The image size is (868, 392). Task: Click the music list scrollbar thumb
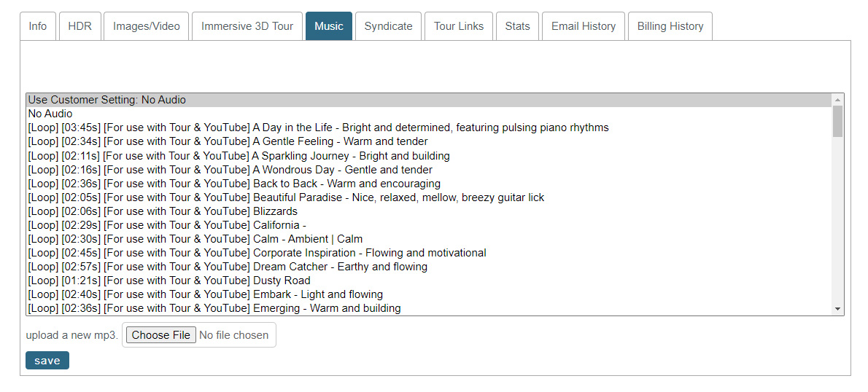coord(837,121)
